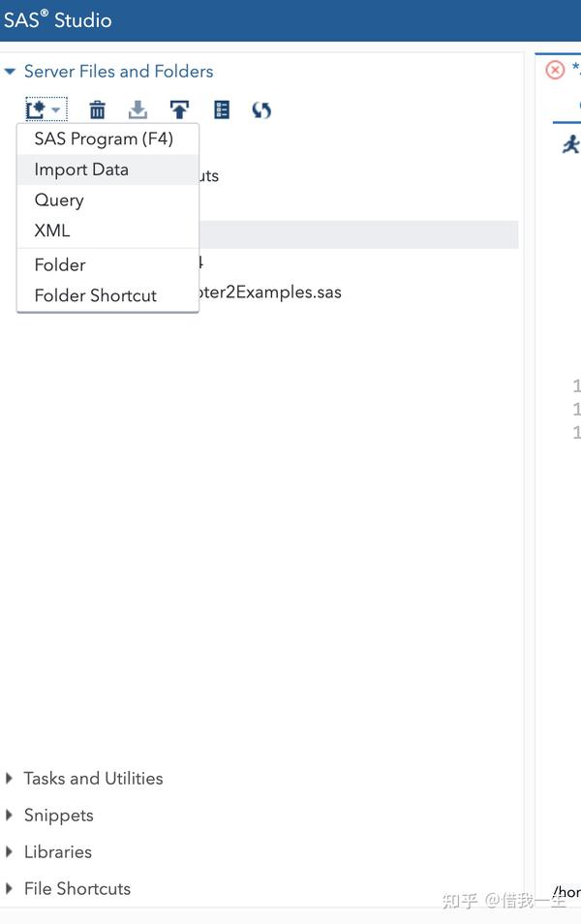
Task: Click the running man Run icon
Action: point(571,144)
